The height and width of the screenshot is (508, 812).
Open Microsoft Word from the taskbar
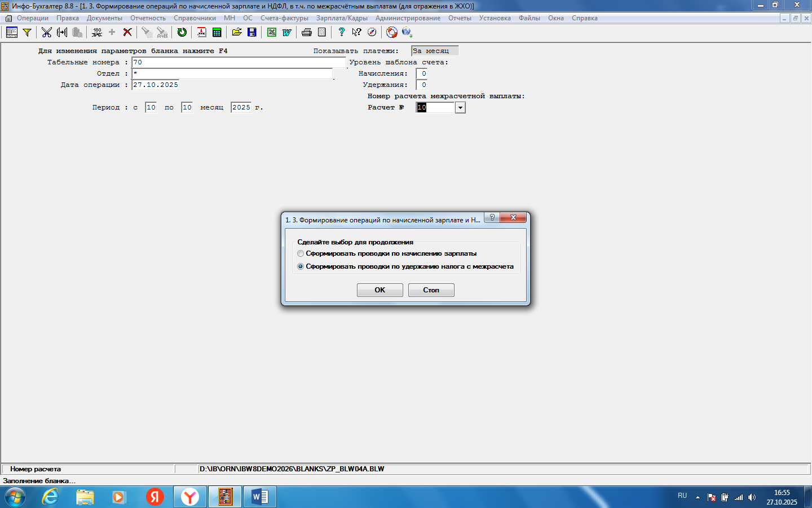tap(259, 497)
